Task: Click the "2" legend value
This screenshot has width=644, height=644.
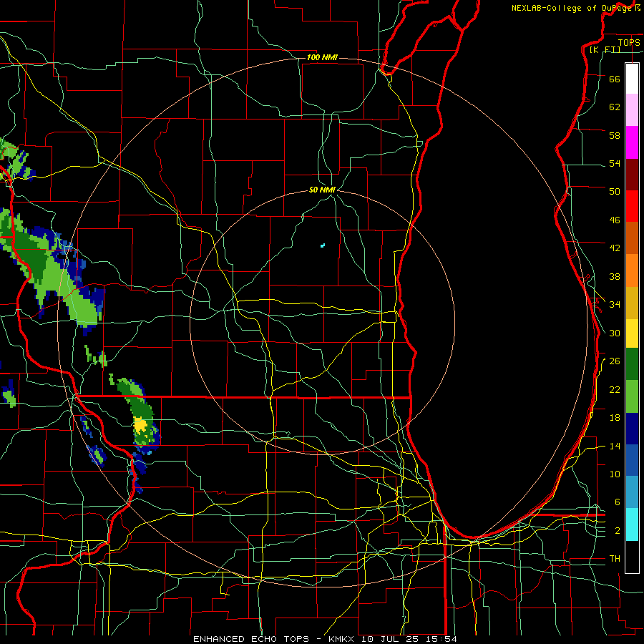Action: point(617,531)
